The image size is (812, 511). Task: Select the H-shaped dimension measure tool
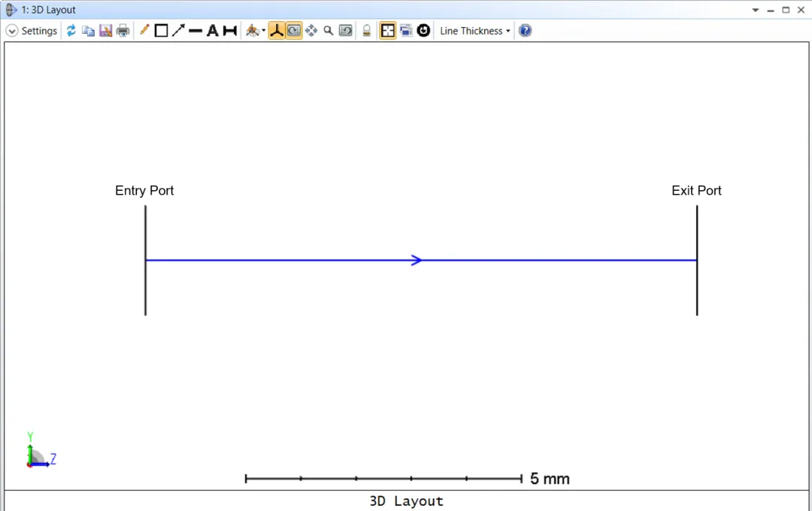(x=230, y=31)
